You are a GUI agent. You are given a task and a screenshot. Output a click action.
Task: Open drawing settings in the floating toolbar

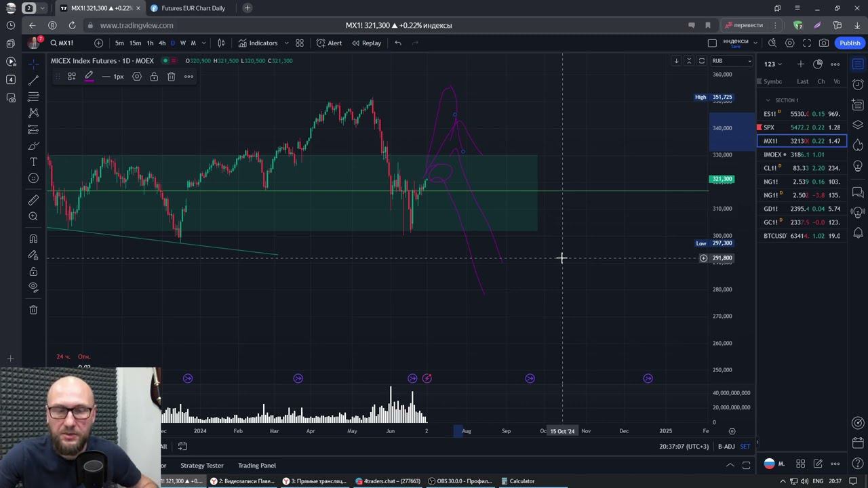tap(137, 77)
